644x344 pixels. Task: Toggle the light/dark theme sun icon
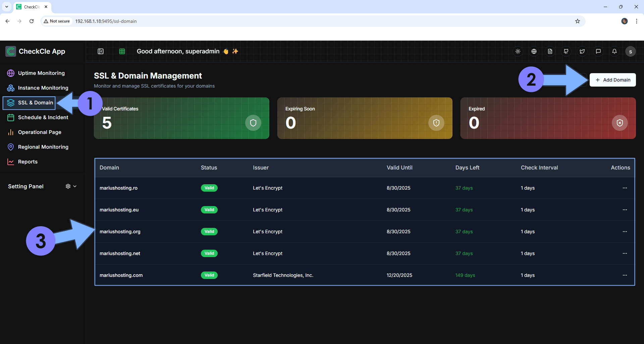(x=518, y=51)
